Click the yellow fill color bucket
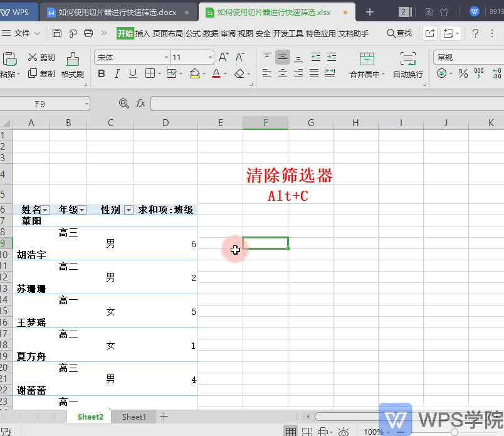Screen dimensions: 504x436 (194, 73)
